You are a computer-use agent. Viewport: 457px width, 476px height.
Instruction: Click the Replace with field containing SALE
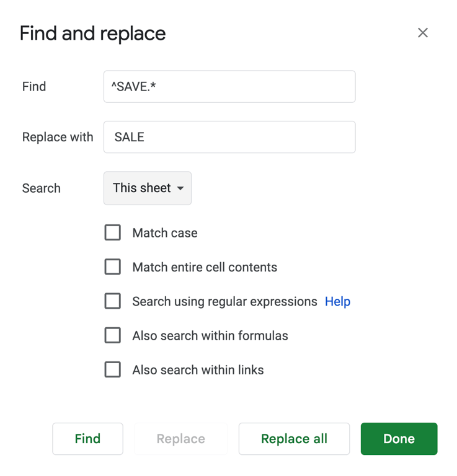229,137
